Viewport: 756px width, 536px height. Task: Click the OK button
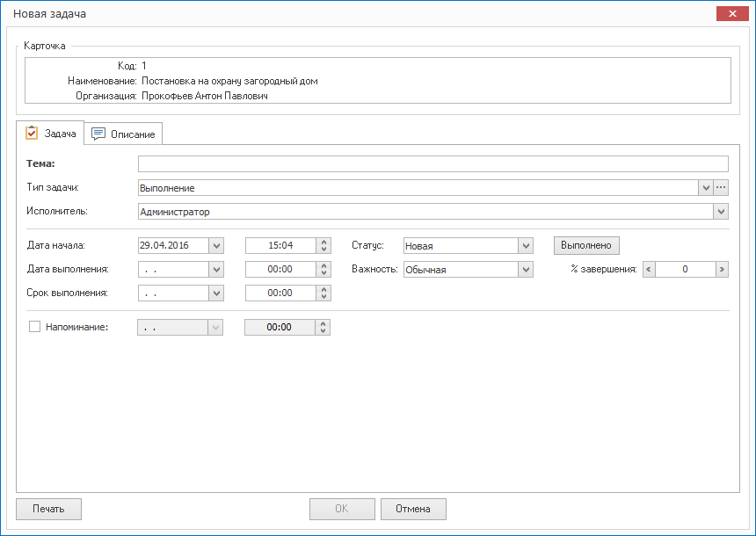click(x=342, y=509)
